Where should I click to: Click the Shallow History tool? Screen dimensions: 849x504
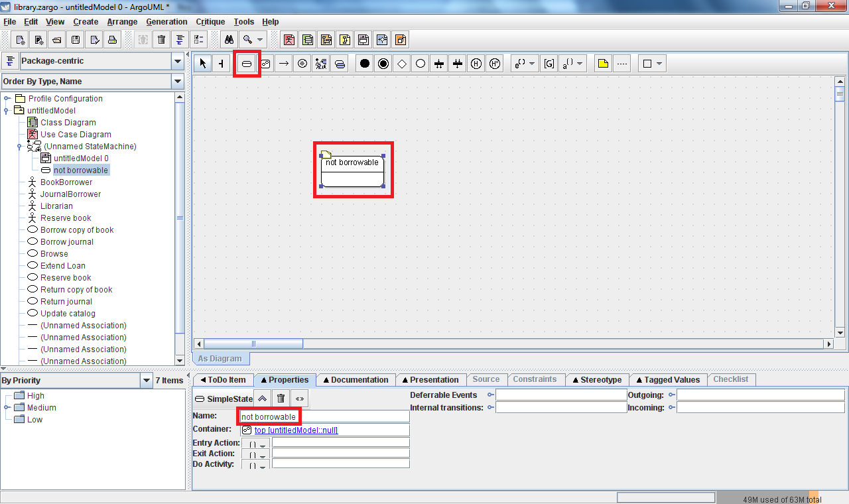click(x=476, y=64)
